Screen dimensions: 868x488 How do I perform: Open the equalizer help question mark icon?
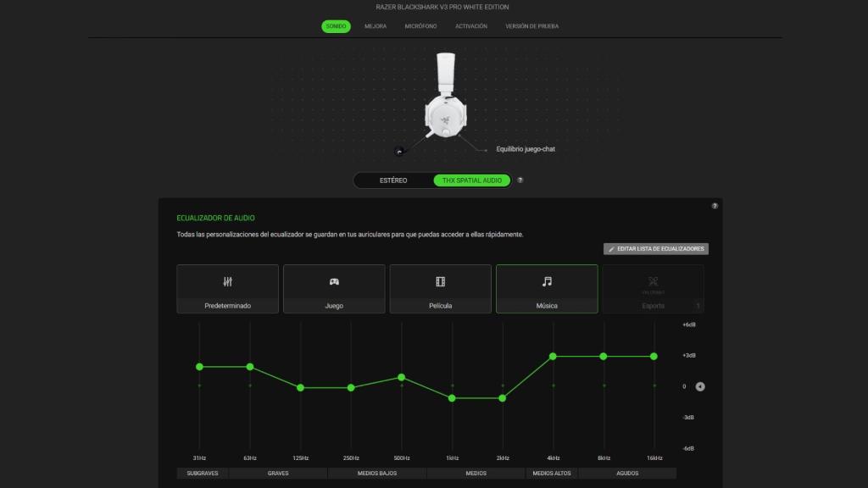coord(713,206)
